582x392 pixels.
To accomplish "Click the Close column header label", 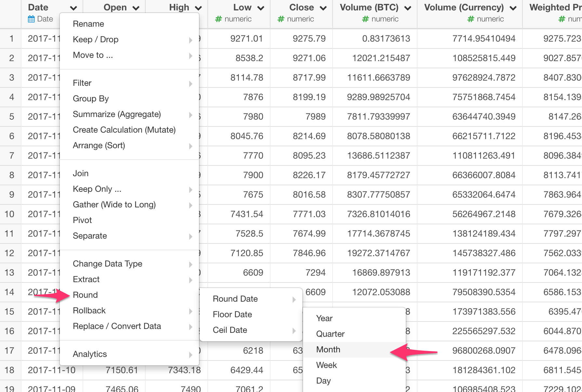I will pyautogui.click(x=302, y=7).
